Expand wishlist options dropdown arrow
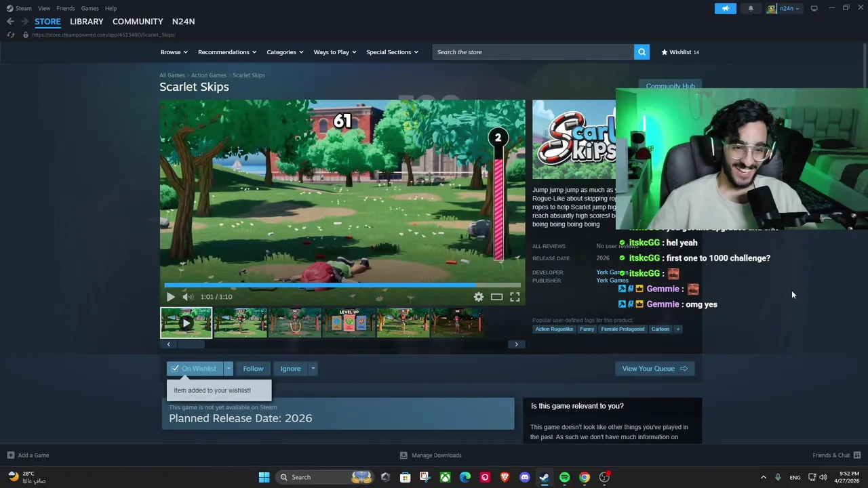 [x=229, y=369]
